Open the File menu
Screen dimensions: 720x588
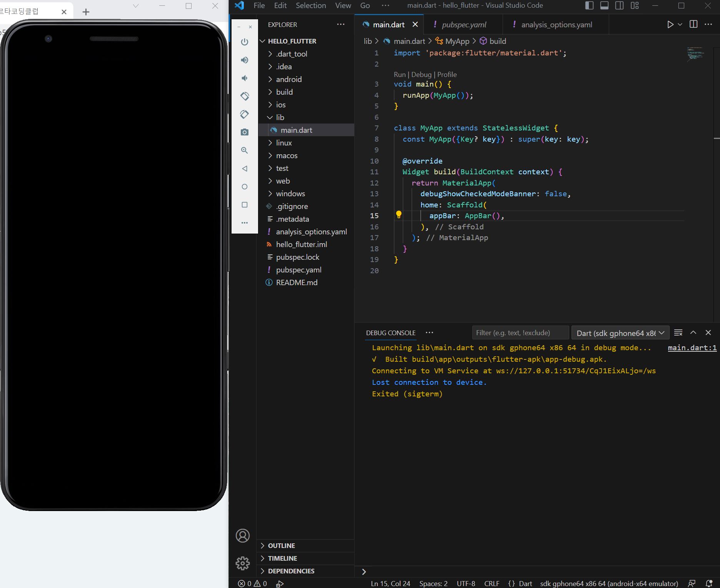259,5
